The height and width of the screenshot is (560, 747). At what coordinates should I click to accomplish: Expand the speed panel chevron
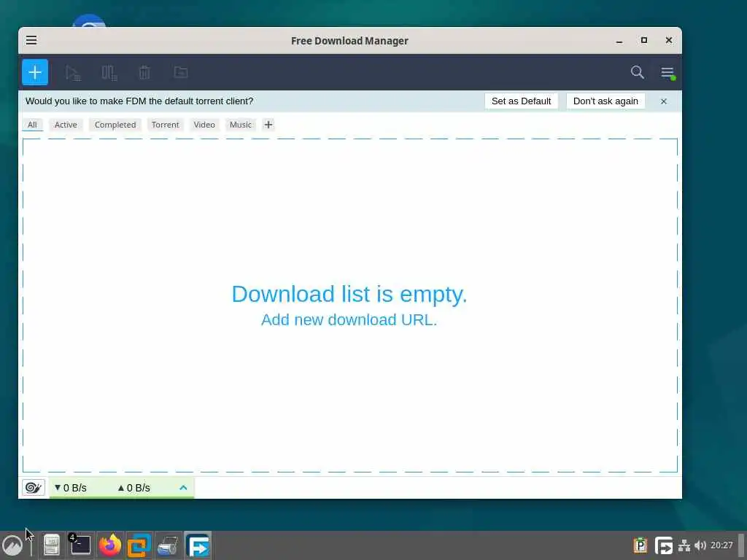click(183, 488)
